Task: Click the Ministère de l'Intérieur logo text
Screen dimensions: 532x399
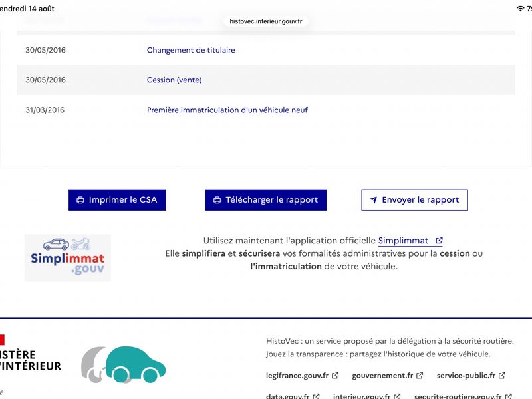Action: pos(31,360)
